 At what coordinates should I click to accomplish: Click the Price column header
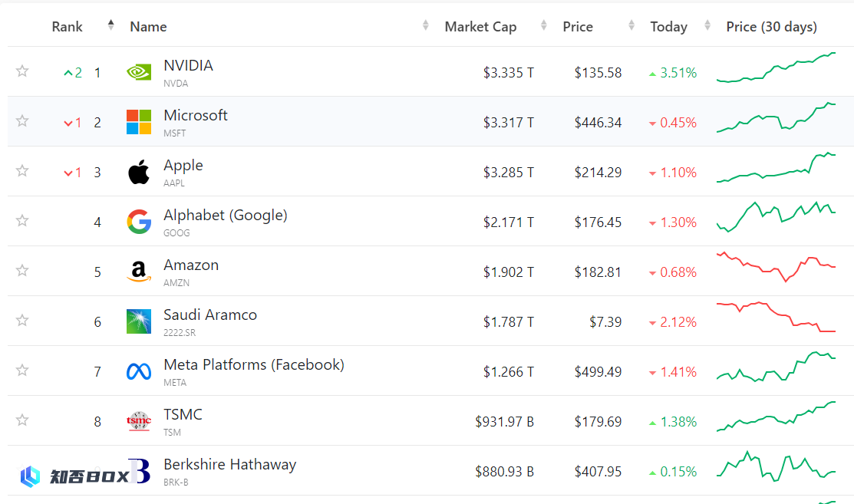(578, 27)
